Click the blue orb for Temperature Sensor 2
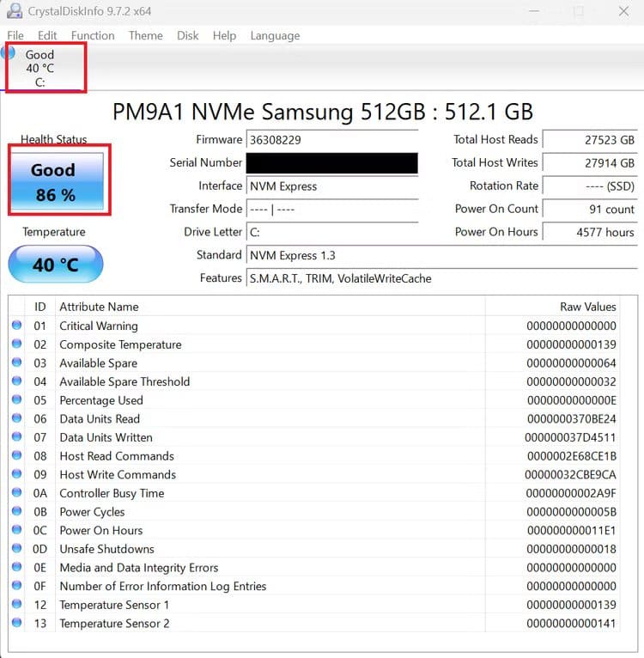 pyautogui.click(x=17, y=623)
